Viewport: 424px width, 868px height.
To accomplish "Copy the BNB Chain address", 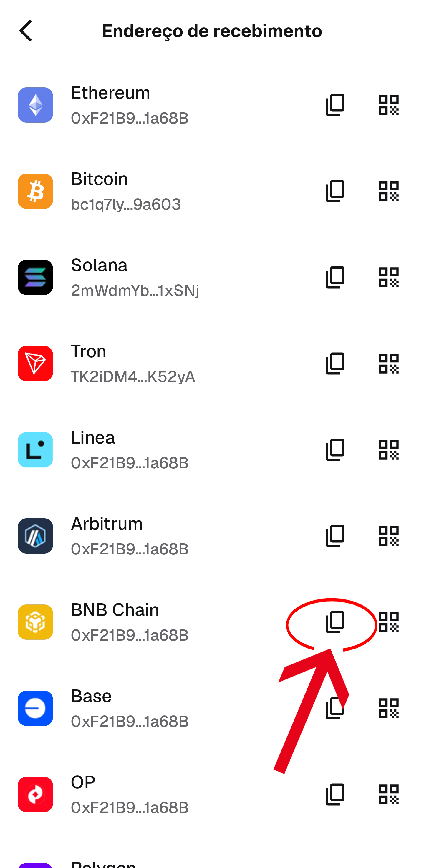I will [x=335, y=622].
